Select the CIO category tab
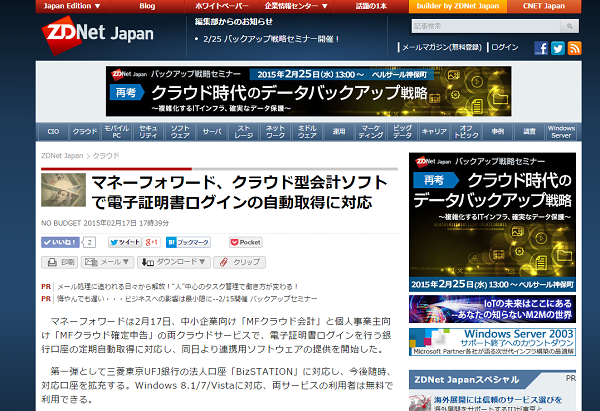The image size is (600, 411). (53, 132)
